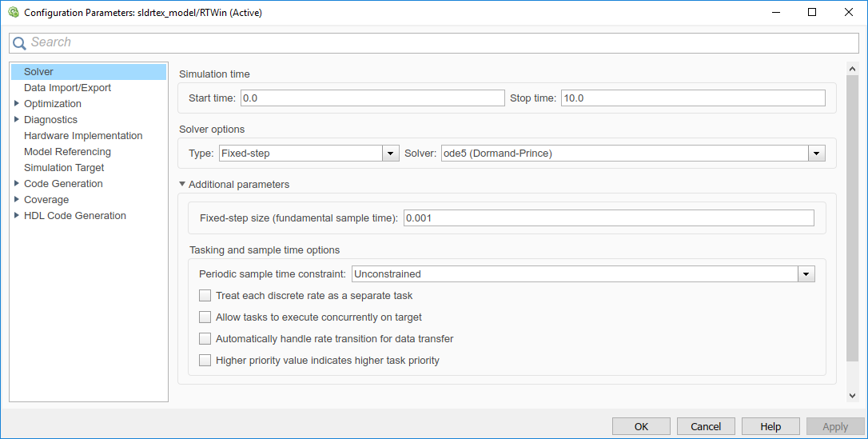Click the search magnifier icon

(19, 43)
